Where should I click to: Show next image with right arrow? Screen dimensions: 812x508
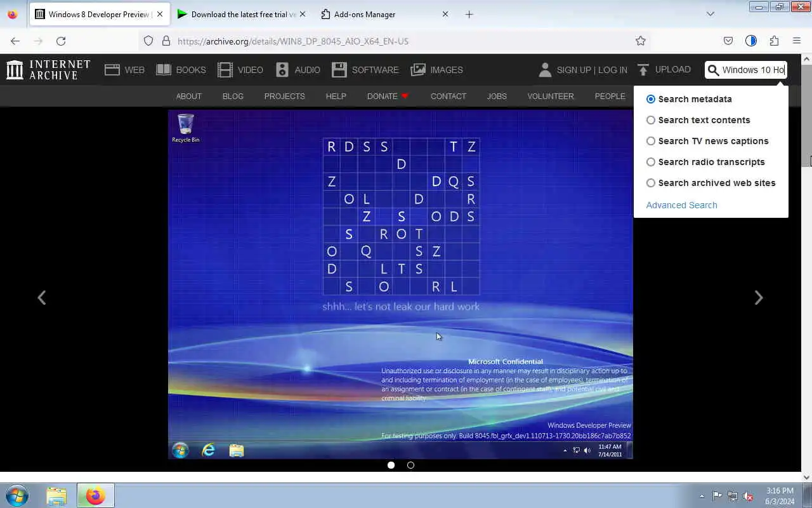click(759, 298)
